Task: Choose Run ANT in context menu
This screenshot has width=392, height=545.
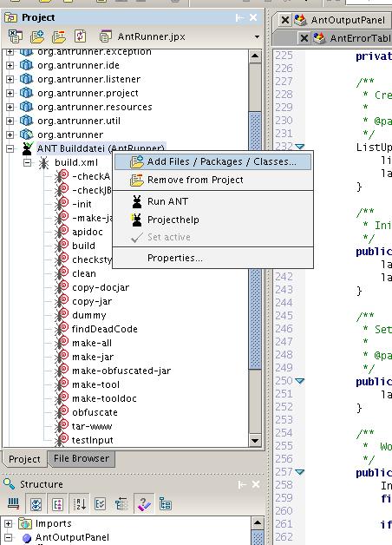Action: 212,201
